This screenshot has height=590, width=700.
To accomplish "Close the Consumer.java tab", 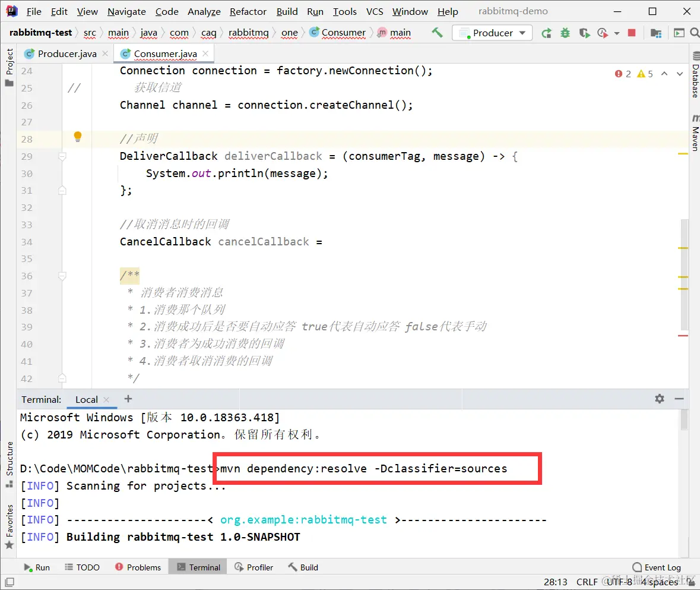I will click(x=205, y=53).
